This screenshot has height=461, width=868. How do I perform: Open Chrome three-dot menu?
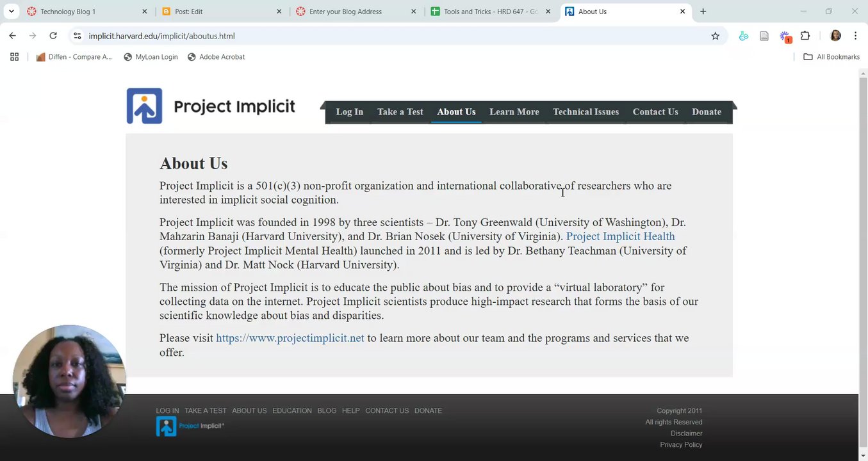tap(855, 36)
